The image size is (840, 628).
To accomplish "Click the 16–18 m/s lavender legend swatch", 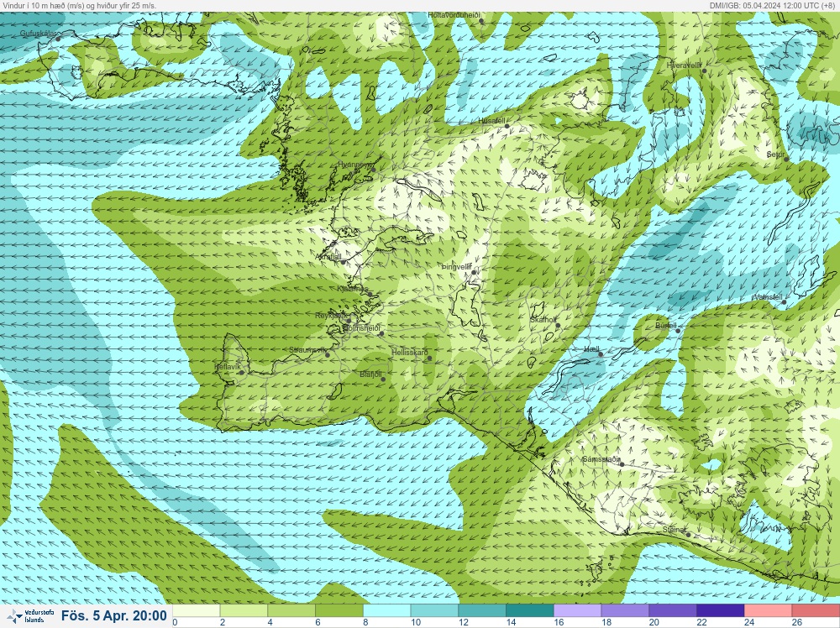I will click(578, 610).
